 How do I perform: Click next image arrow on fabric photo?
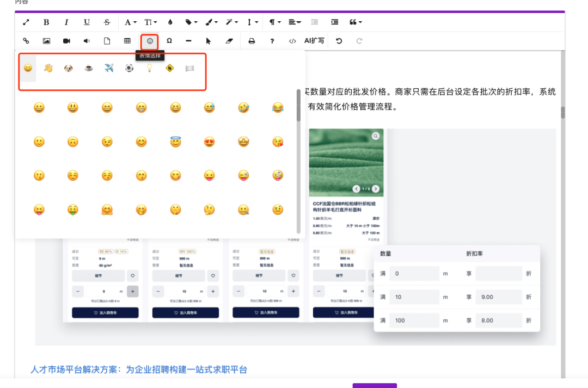pyautogui.click(x=375, y=189)
